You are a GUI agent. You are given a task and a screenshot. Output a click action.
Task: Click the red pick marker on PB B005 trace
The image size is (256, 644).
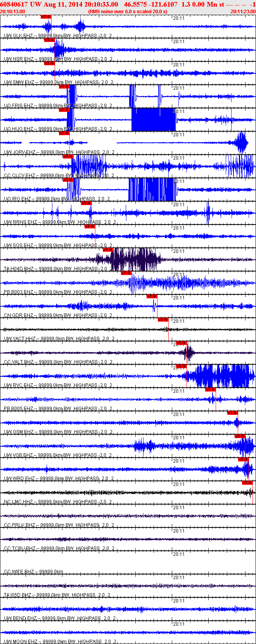pyautogui.click(x=210, y=390)
